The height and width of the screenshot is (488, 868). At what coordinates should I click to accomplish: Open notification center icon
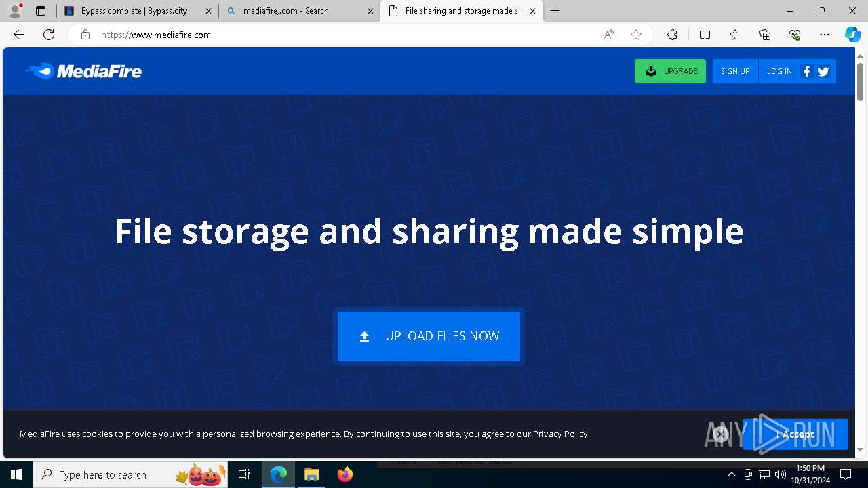pos(846,474)
